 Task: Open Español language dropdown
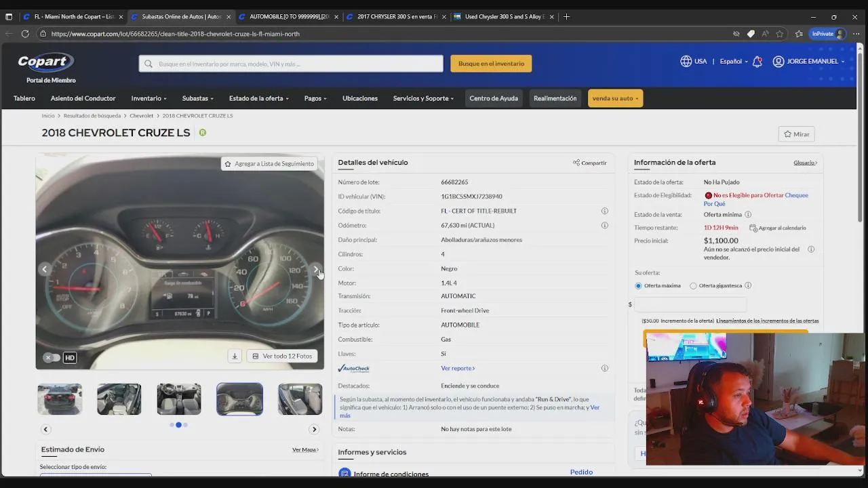point(734,62)
